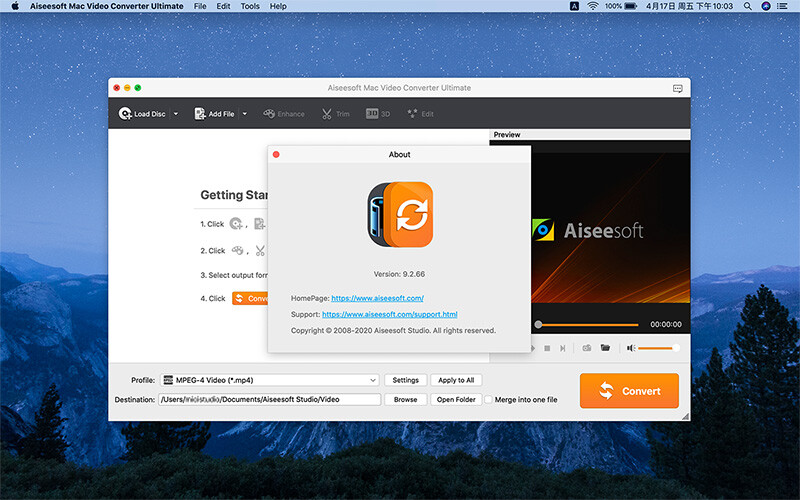Click the scissors icon in step 2

pos(260,251)
